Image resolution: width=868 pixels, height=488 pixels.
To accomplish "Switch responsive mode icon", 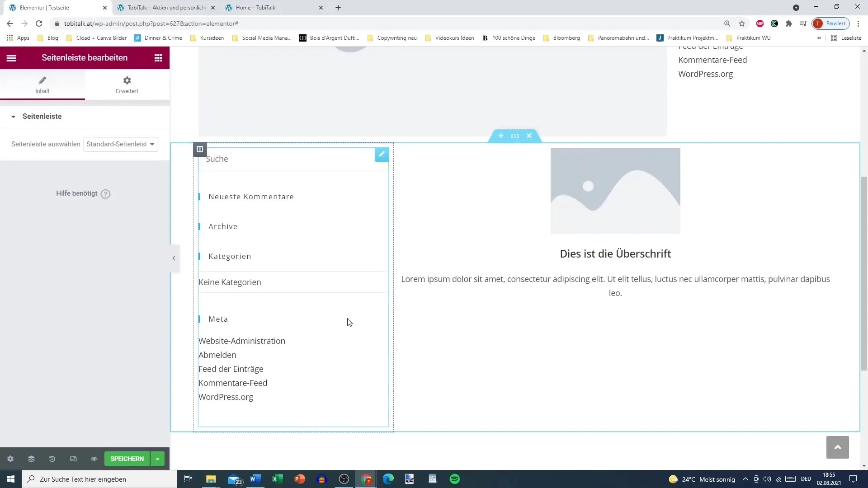I will pyautogui.click(x=73, y=459).
